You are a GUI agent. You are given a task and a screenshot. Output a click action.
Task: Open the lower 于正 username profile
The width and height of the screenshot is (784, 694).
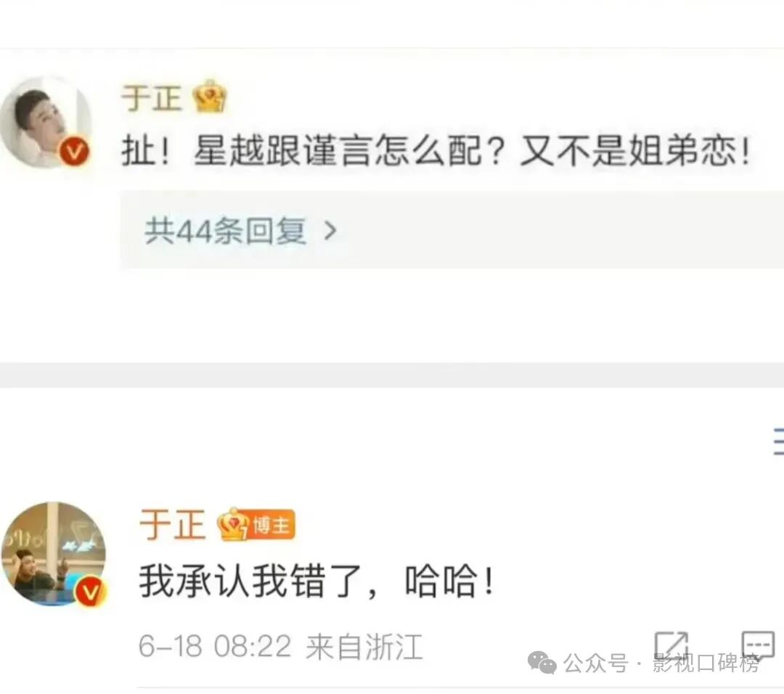(x=173, y=525)
